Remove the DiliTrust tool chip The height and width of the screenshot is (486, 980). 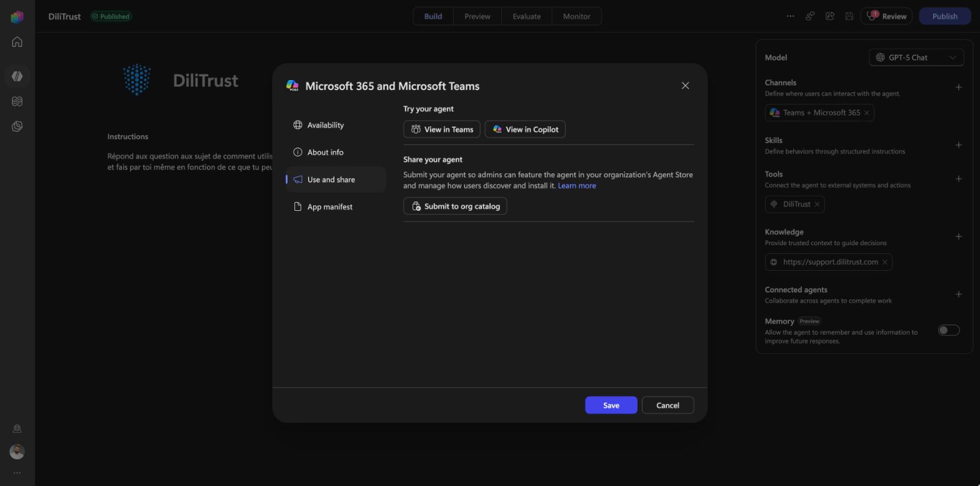[817, 205]
